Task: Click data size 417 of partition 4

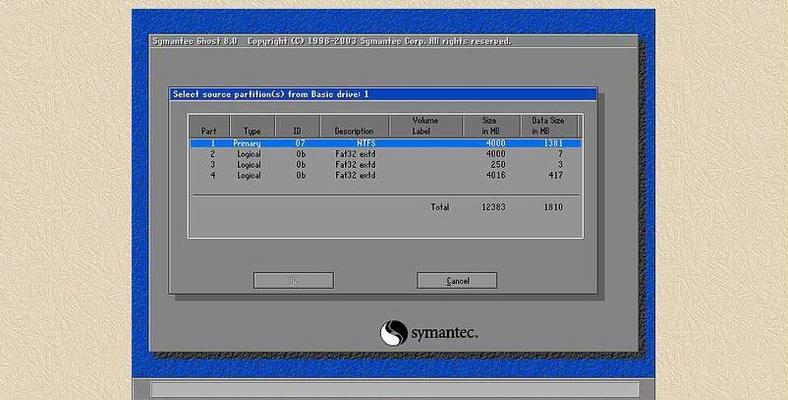Action: [x=555, y=175]
